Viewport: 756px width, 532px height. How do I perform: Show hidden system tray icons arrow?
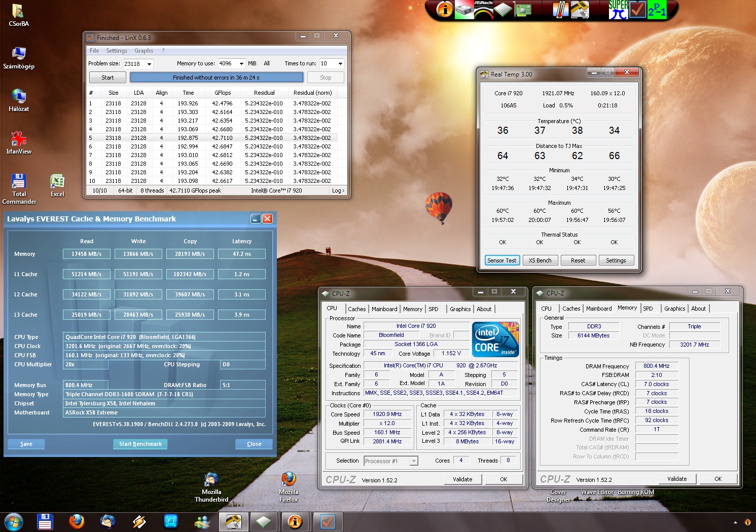coord(735,522)
